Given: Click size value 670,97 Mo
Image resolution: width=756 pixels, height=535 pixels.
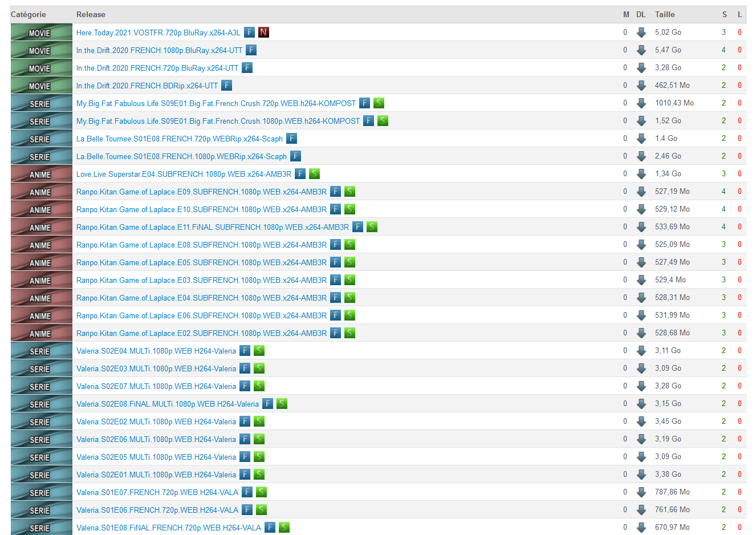Looking at the screenshot, I should [672, 528].
